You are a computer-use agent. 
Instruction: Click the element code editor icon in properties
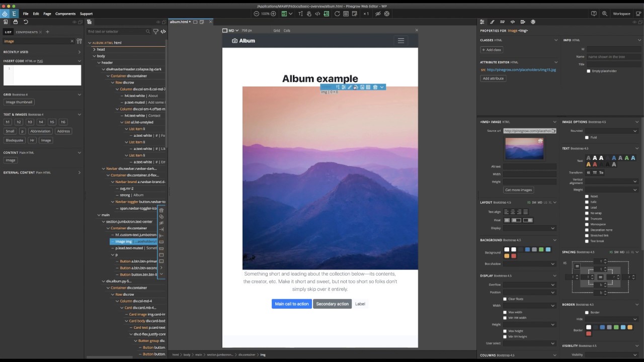pyautogui.click(x=512, y=22)
